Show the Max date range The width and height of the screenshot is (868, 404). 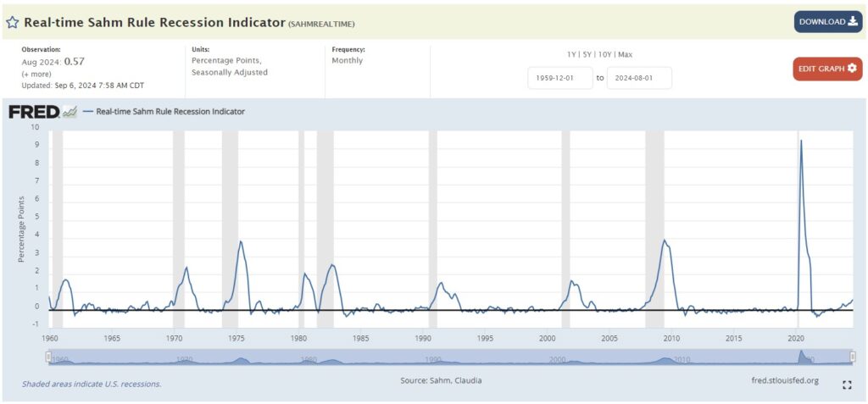pos(625,54)
